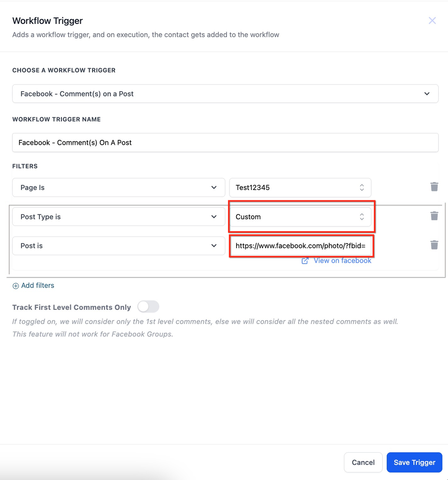Remove the Post is filter with trash icon

(434, 245)
